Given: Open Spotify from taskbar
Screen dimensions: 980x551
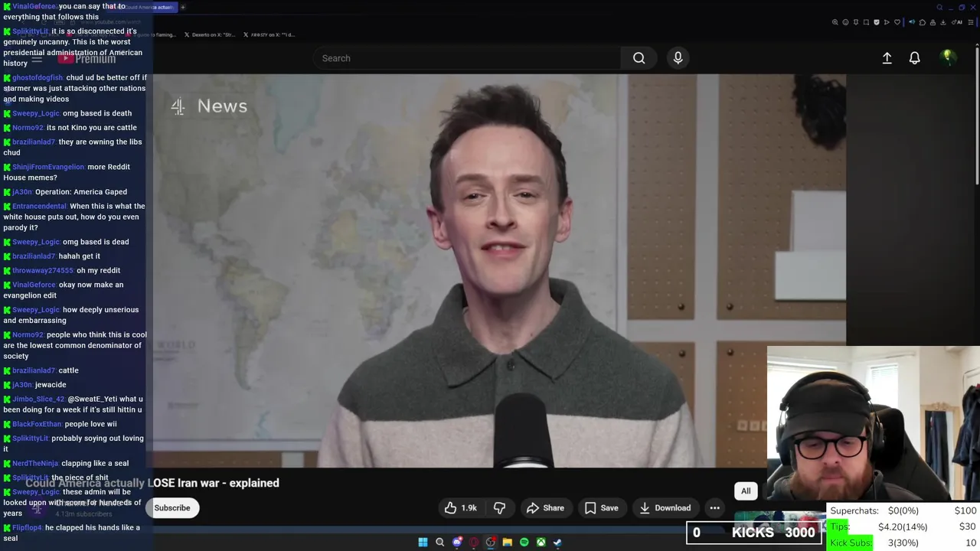Looking at the screenshot, I should click(524, 543).
